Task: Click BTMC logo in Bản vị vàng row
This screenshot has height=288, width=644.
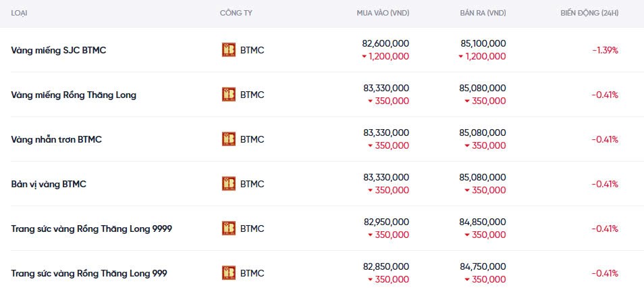Action: (x=229, y=184)
